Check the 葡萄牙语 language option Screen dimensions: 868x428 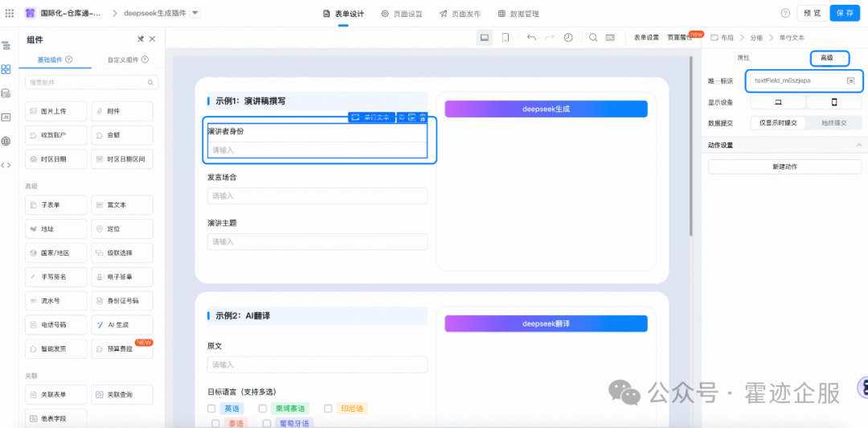(266, 423)
